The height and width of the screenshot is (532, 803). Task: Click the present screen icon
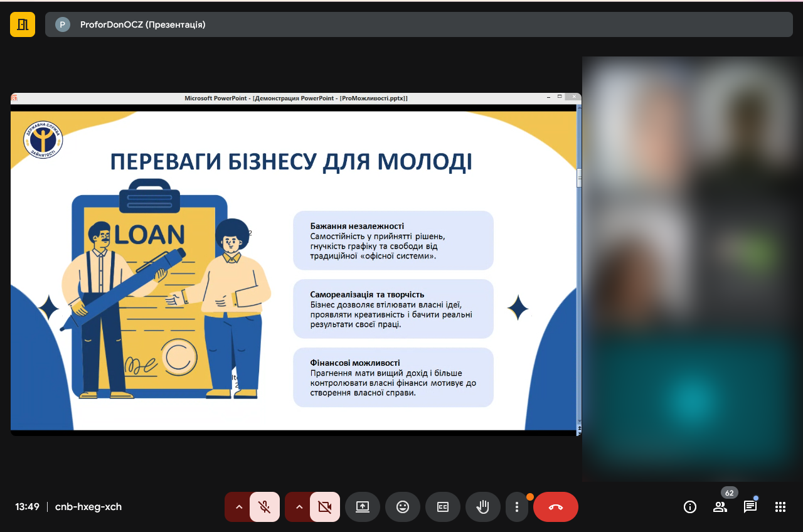[363, 507]
